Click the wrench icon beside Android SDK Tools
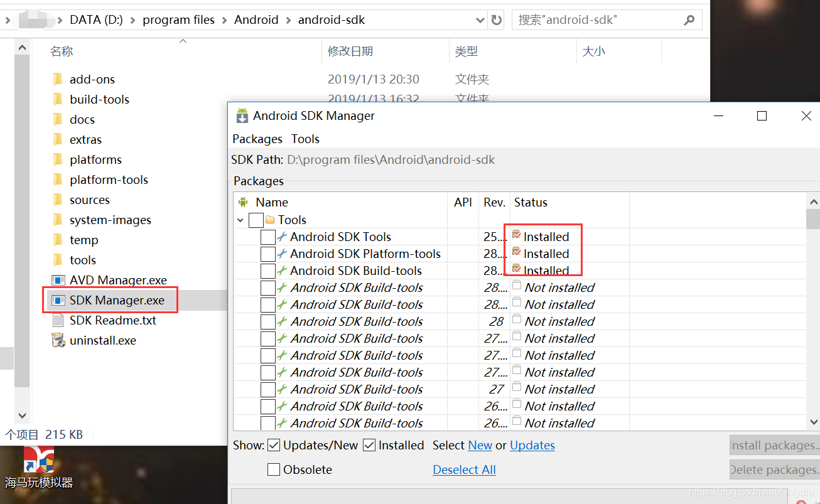 (283, 237)
